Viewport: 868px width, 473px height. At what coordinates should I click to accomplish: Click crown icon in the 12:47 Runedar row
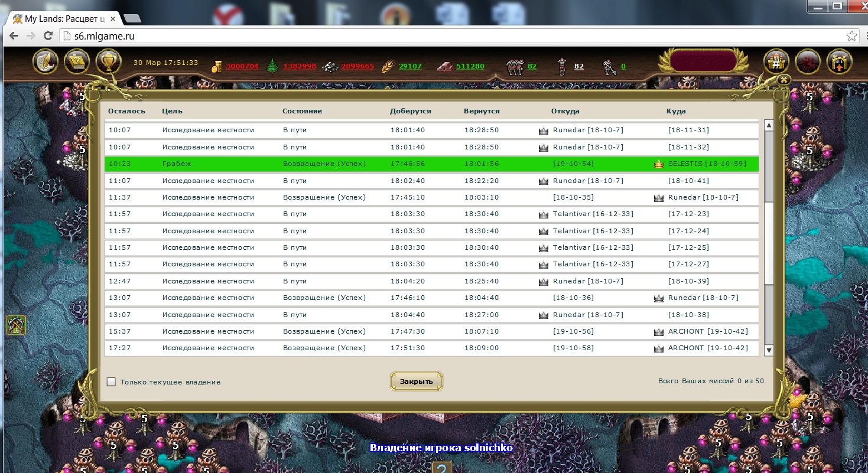click(544, 282)
